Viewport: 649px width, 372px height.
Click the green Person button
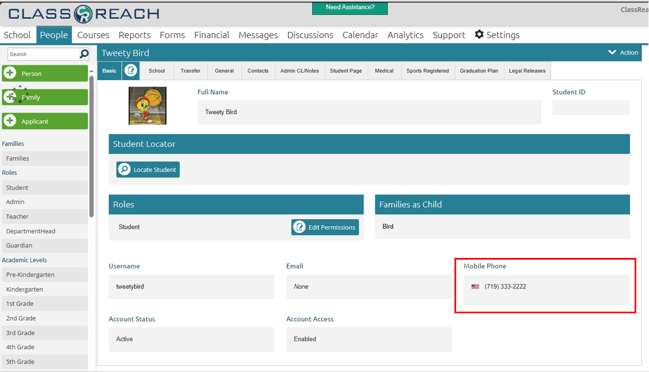pyautogui.click(x=45, y=73)
